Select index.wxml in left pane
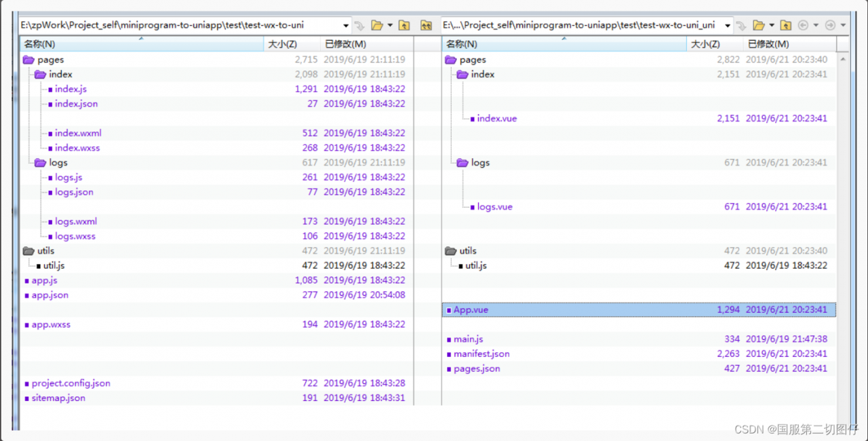The height and width of the screenshot is (441, 868). coord(78,133)
